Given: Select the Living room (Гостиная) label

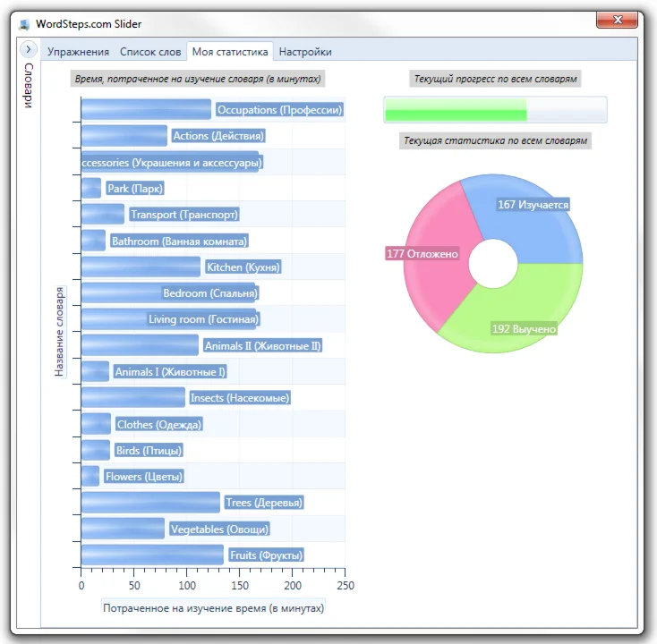Looking at the screenshot, I should [204, 319].
